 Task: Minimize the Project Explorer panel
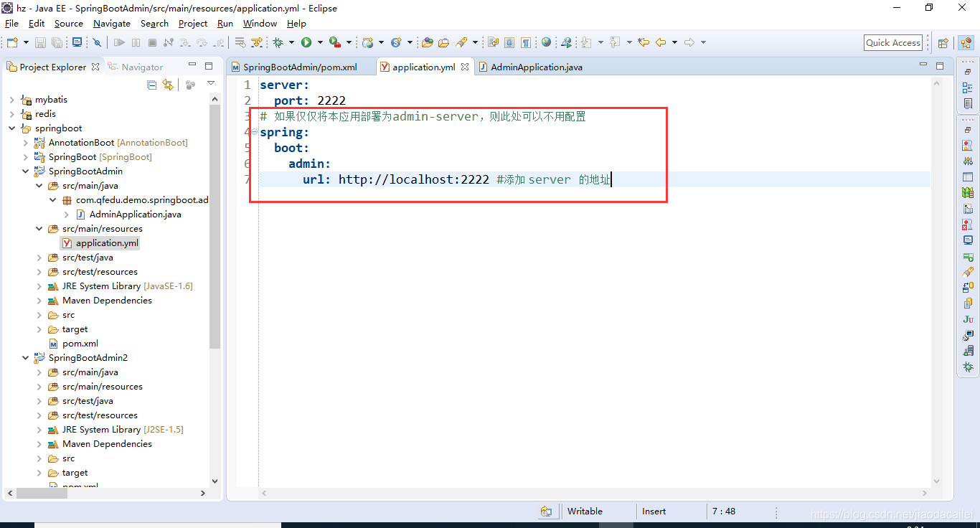(x=192, y=65)
